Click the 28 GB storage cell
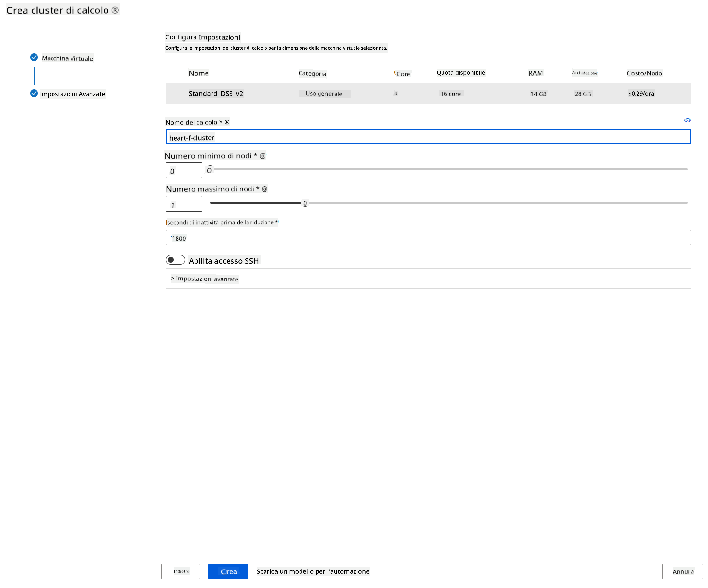The image size is (708, 588). pyautogui.click(x=583, y=94)
